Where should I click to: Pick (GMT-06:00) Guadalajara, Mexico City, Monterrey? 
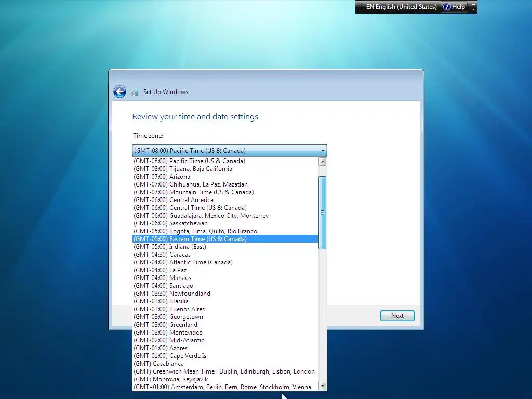[x=225, y=216]
